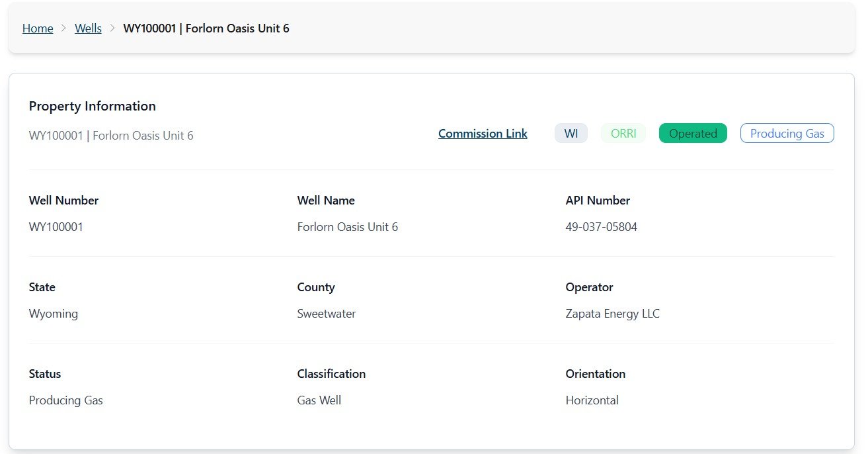Click the API Number label
The height and width of the screenshot is (454, 868).
pos(598,201)
